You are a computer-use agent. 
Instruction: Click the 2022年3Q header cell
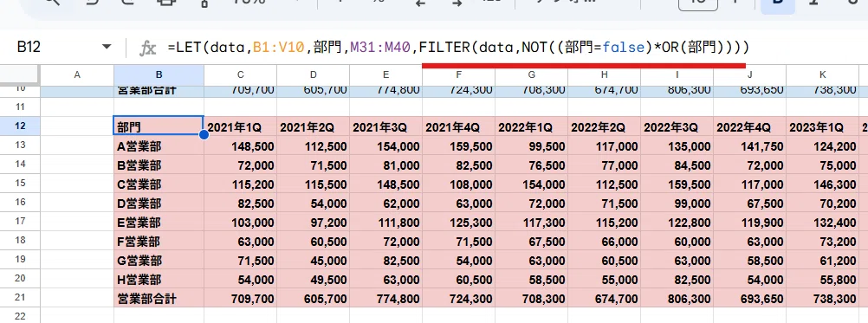pos(677,126)
